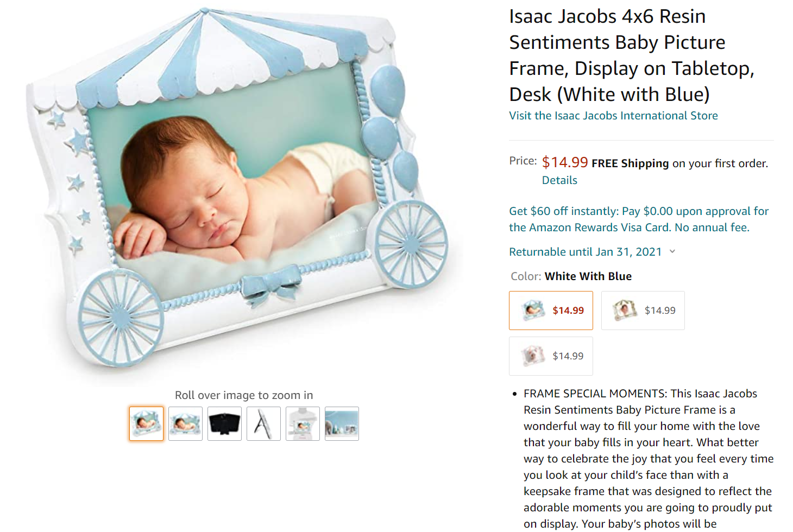
Task: View the frame on shelf thumbnail
Action: click(303, 423)
